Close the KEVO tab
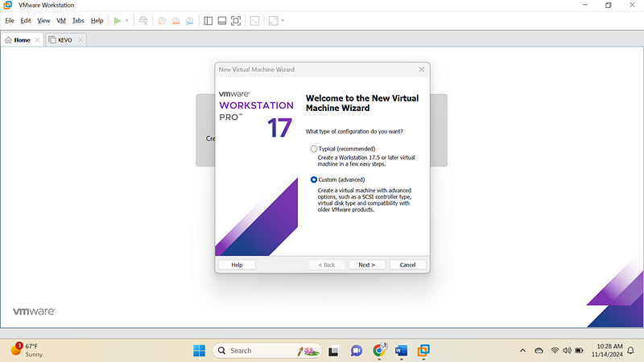644x362 pixels. pyautogui.click(x=80, y=39)
